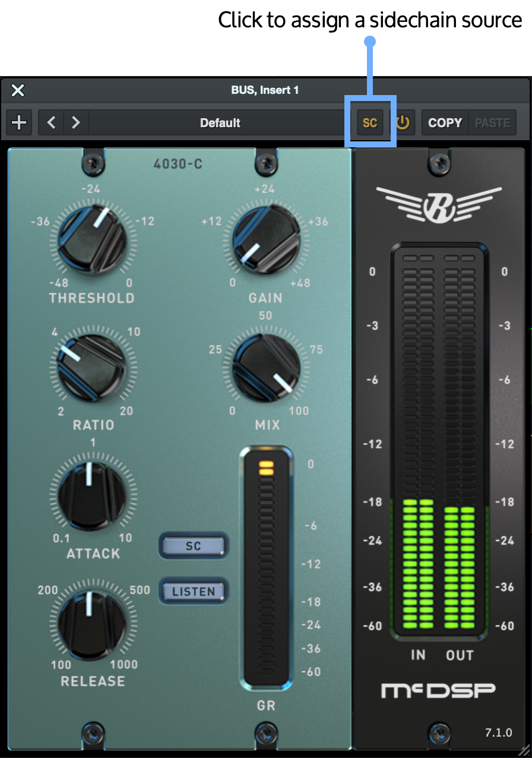
Task: Enable sidechain SC button in header toolbar
Action: 370,123
